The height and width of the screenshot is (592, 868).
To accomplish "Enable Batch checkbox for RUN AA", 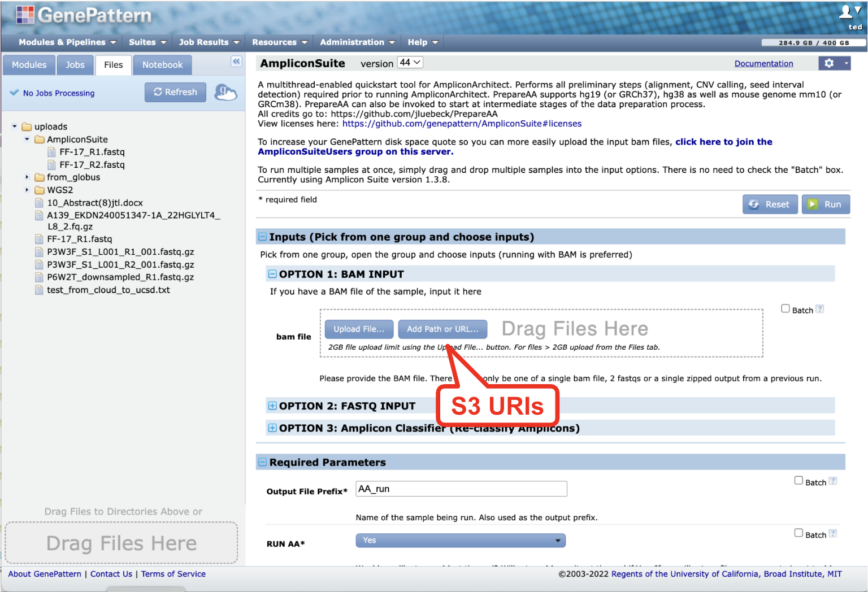I will tap(798, 533).
